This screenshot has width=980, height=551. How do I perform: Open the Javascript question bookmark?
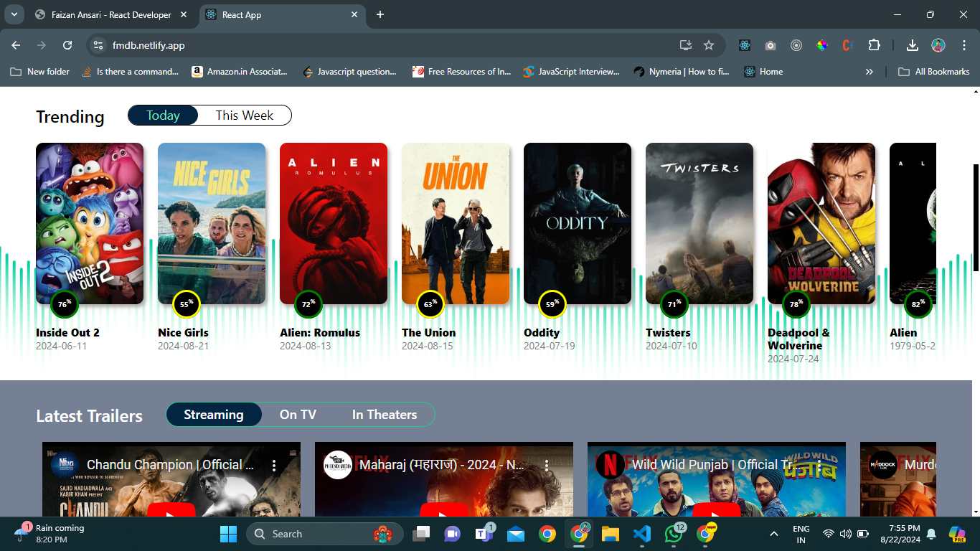tap(350, 72)
